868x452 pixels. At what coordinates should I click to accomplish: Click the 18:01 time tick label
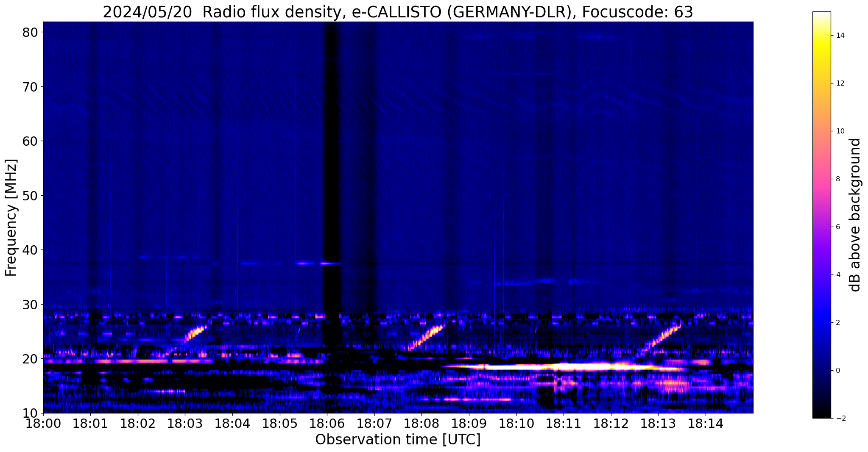point(90,423)
